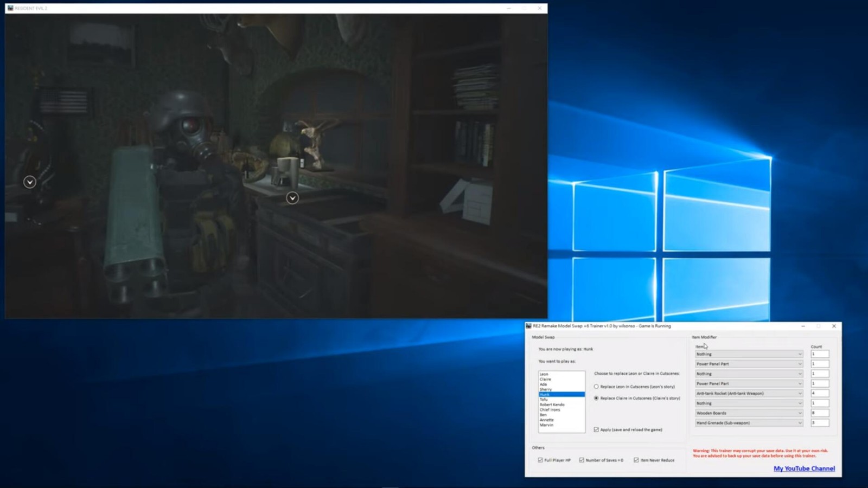The image size is (868, 488).
Task: Uncheck Item Never Reduce option
Action: (x=636, y=460)
